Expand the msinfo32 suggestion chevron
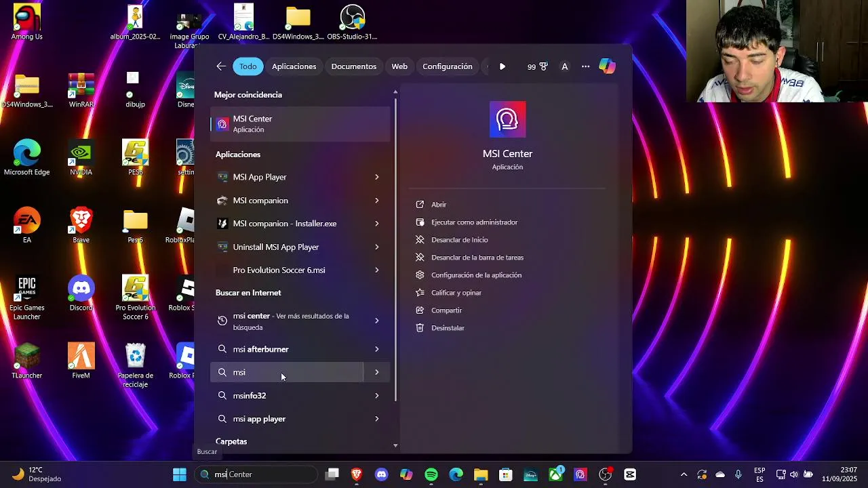 [377, 396]
